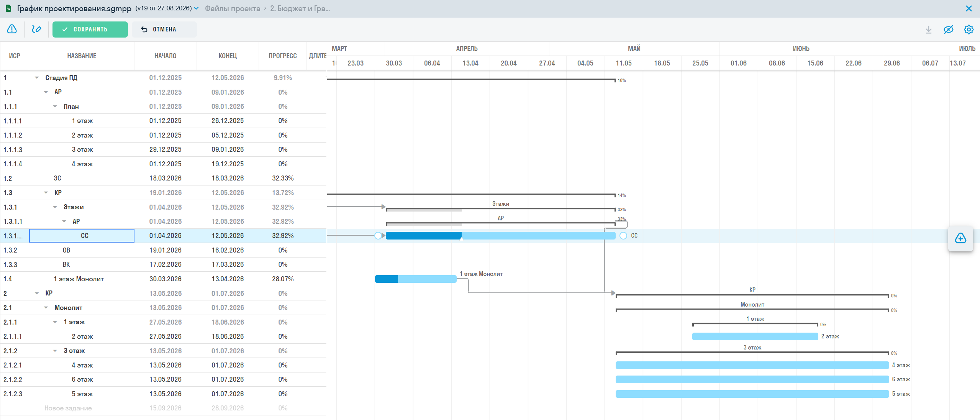Collapse the Стадия ПД group
The width and height of the screenshot is (980, 420).
[37, 78]
